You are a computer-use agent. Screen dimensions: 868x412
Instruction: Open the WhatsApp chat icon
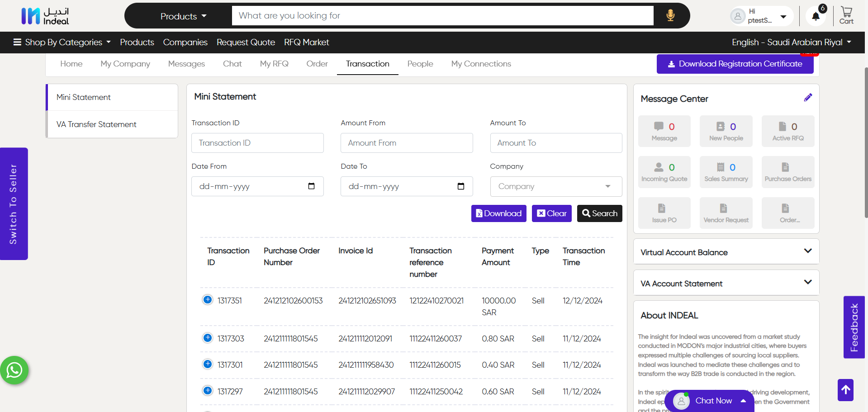point(14,370)
